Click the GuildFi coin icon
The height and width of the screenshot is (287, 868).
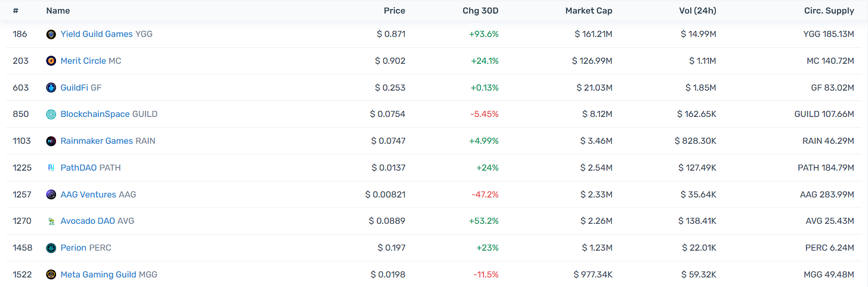[51, 88]
